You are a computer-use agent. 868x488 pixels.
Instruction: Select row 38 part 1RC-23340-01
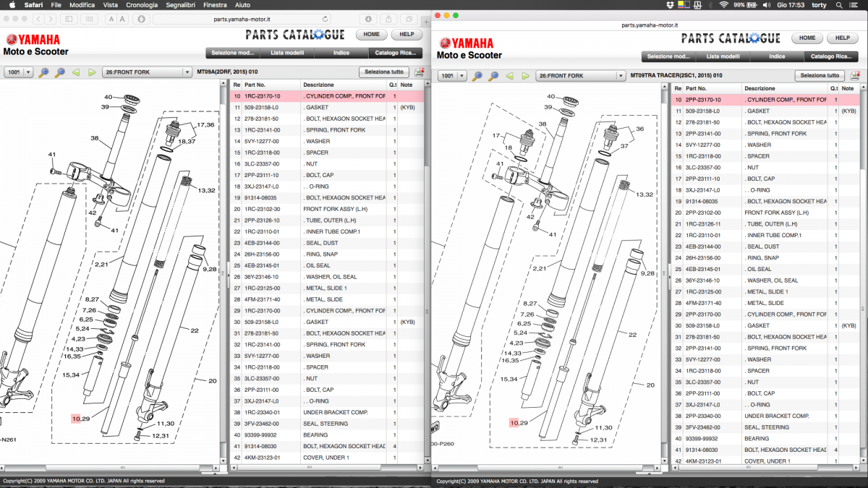(326, 412)
